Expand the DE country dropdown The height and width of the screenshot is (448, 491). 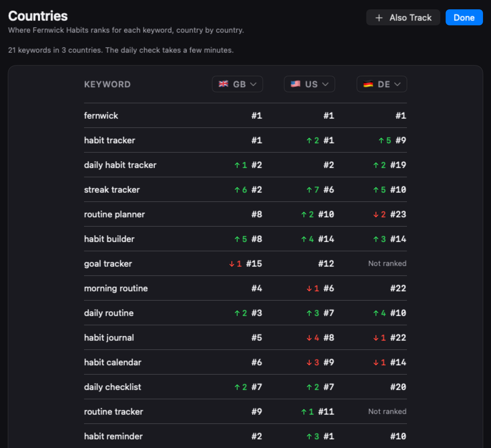382,84
